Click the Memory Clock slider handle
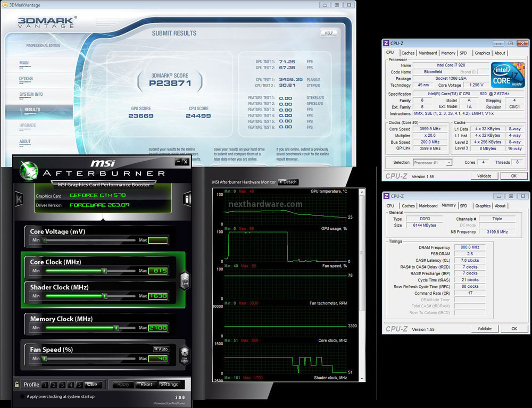This screenshot has height=408, width=532. pos(117,328)
